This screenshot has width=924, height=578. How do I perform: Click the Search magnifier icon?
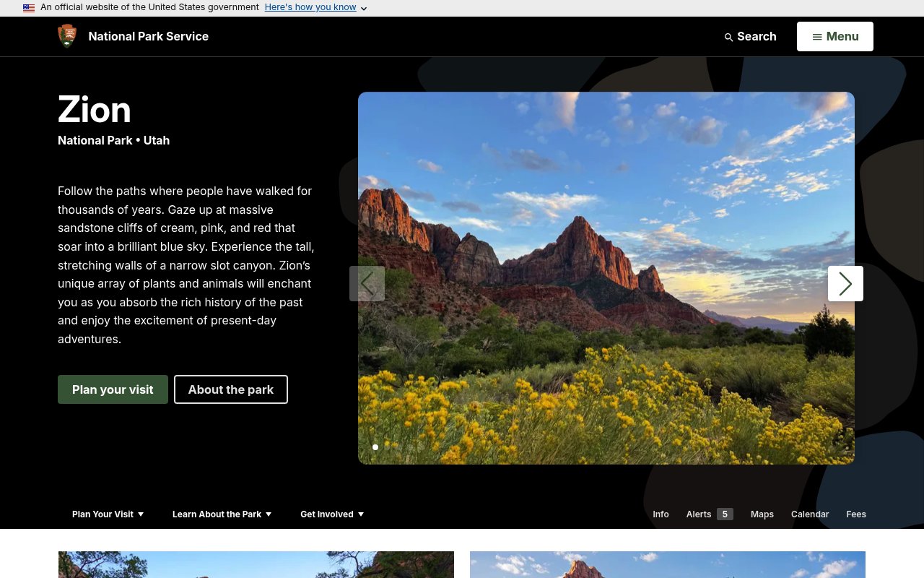pyautogui.click(x=728, y=37)
